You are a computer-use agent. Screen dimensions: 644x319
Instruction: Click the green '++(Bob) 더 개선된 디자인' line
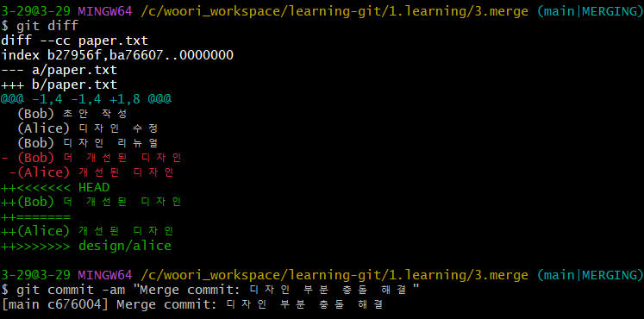point(91,202)
